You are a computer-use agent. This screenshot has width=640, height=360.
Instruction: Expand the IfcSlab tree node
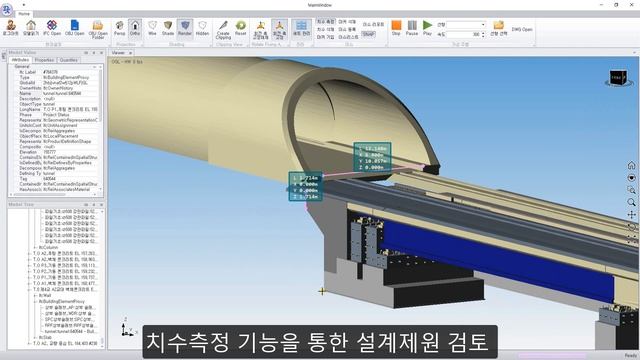pyautogui.click(x=35, y=338)
